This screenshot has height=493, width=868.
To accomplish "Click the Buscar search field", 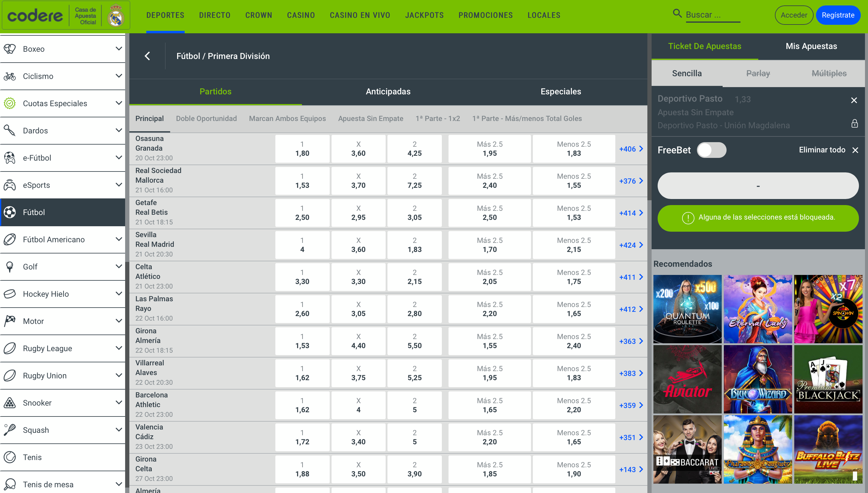I will click(x=713, y=15).
